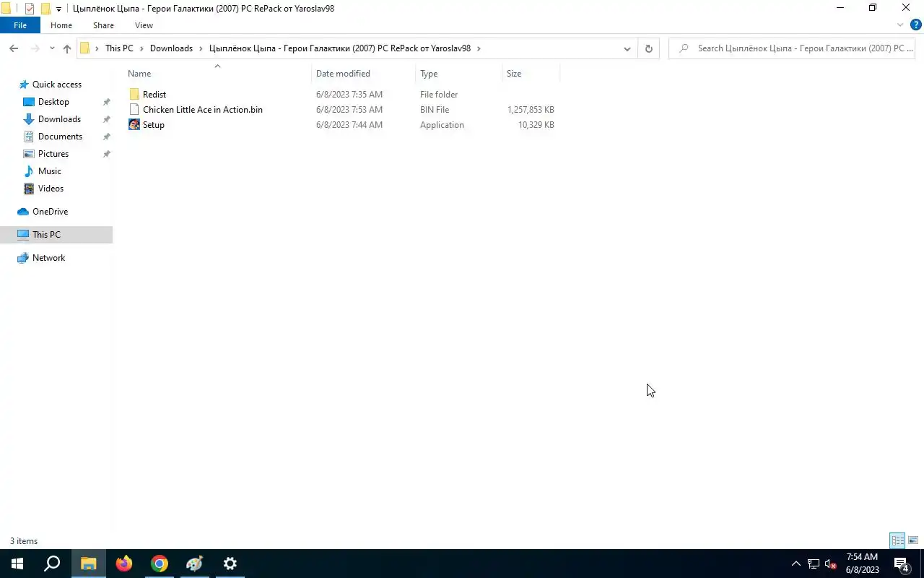Image resolution: width=924 pixels, height=578 pixels.
Task: Select Quick access in navigation pane
Action: click(56, 85)
